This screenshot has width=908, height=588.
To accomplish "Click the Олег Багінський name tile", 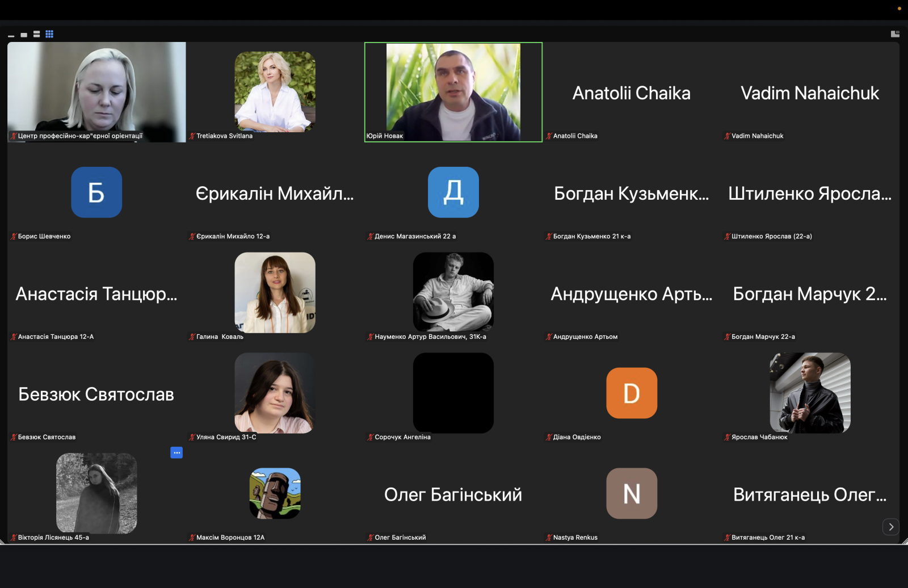I will click(x=453, y=494).
